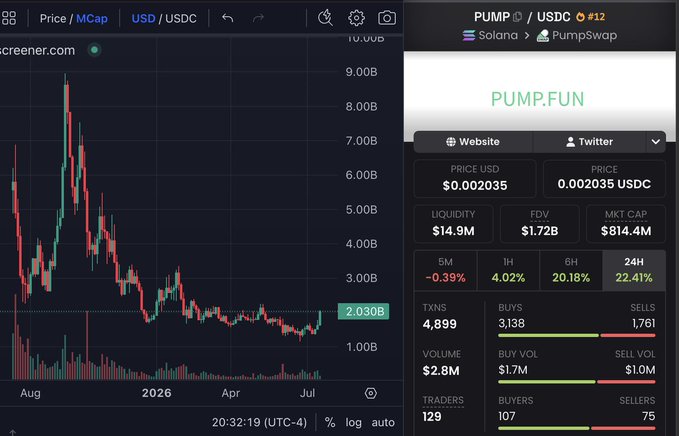Expand more social links chevron

tap(656, 142)
